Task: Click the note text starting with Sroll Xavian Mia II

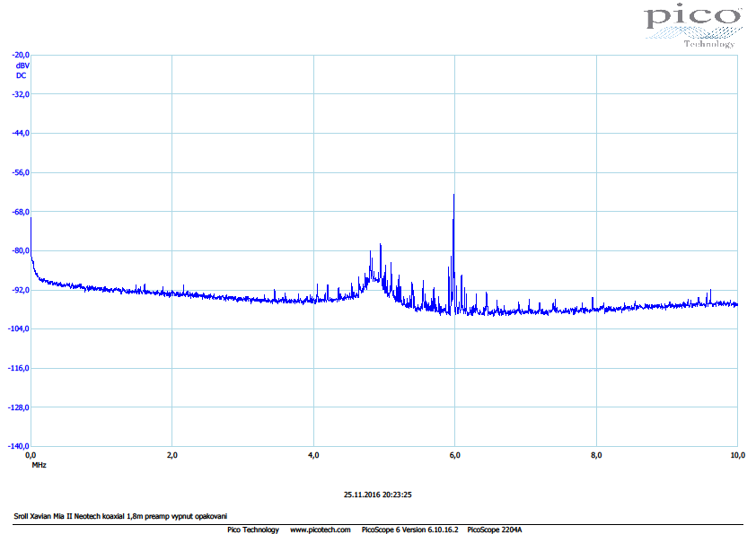Action: (x=120, y=516)
